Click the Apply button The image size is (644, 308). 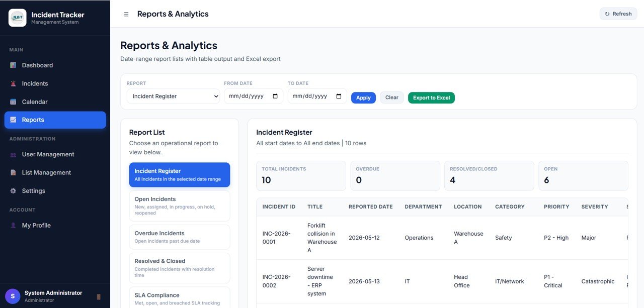(363, 98)
